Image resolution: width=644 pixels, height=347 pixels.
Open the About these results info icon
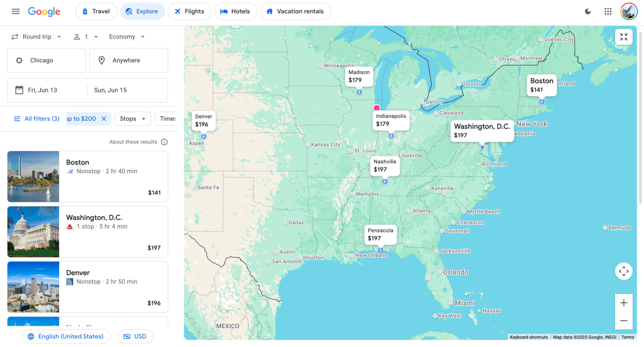164,142
